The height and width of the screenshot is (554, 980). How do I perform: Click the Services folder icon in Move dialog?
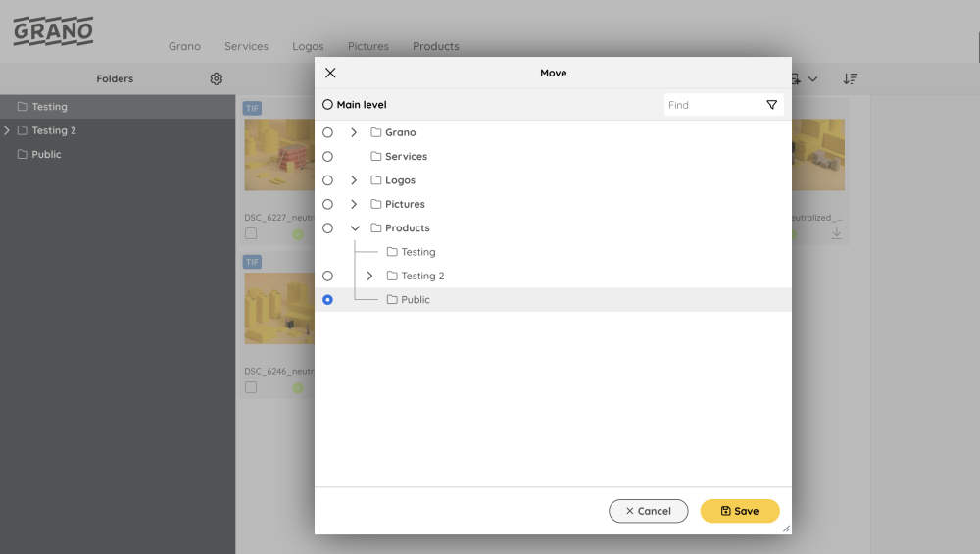pos(375,156)
